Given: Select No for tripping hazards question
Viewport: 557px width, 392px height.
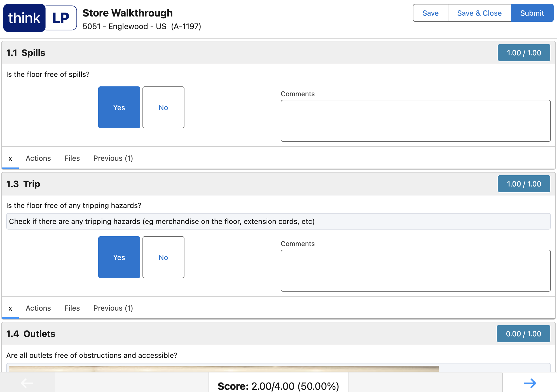Looking at the screenshot, I should 163,257.
